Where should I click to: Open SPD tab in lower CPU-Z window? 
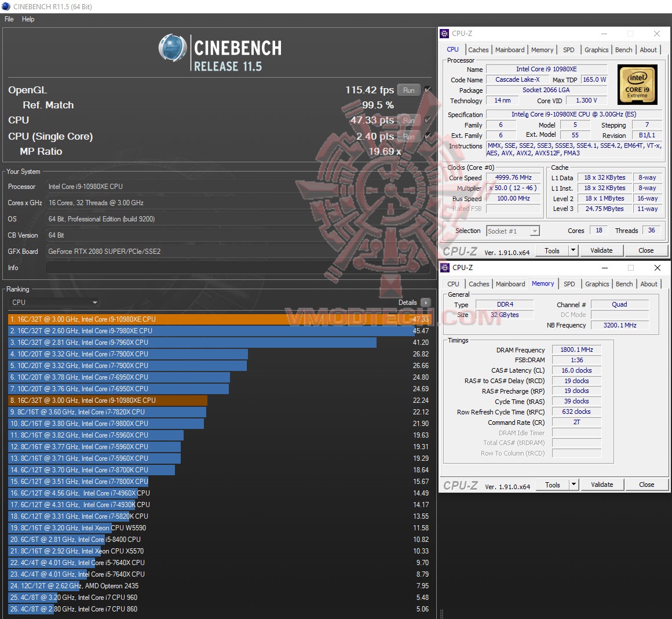[x=569, y=284]
